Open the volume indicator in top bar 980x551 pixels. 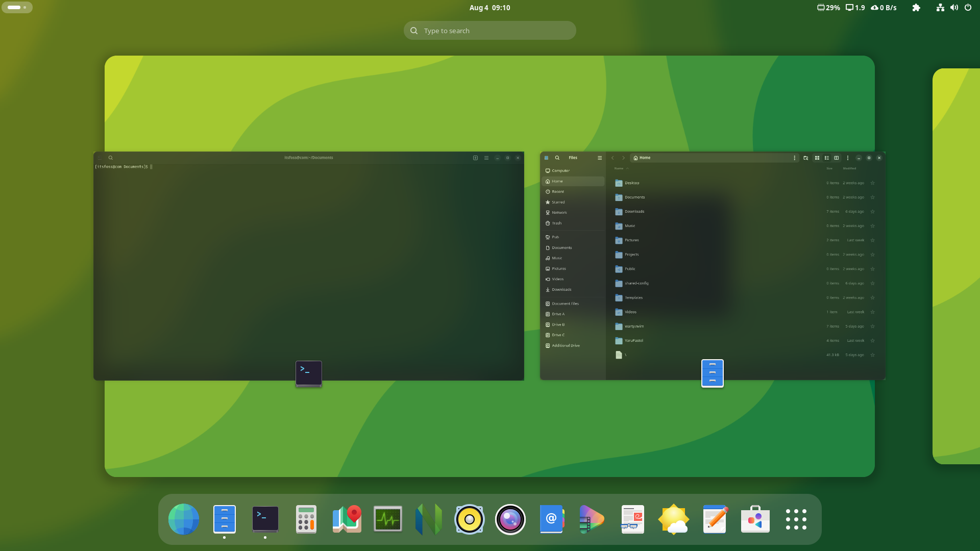point(954,8)
